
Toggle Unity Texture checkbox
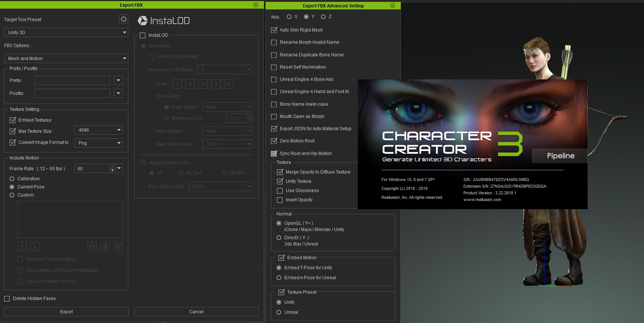280,181
